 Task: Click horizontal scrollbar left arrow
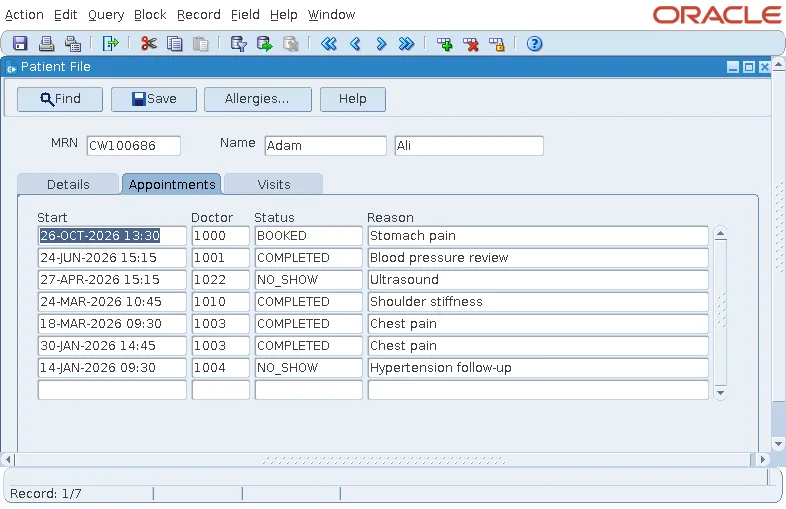pos(8,459)
